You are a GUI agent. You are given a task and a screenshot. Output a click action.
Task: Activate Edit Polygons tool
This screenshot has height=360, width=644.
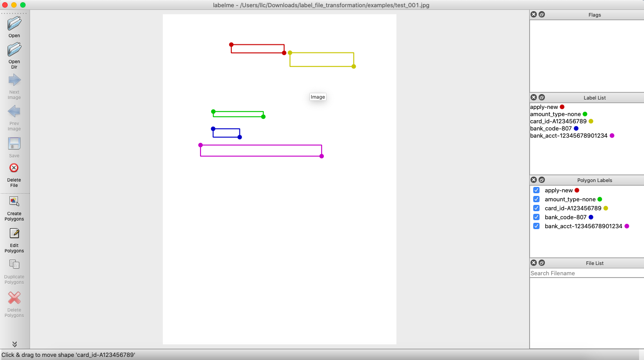click(14, 233)
